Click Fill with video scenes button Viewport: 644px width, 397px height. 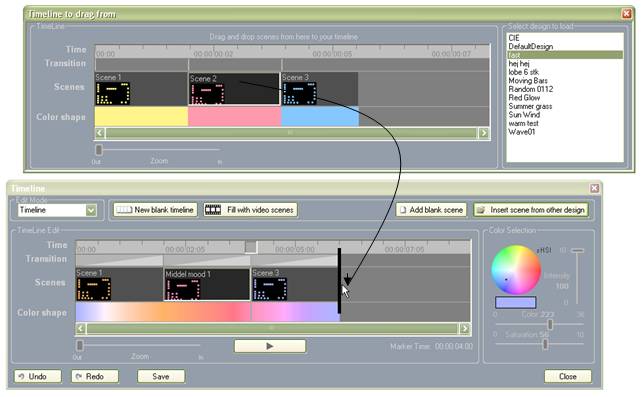click(x=250, y=210)
